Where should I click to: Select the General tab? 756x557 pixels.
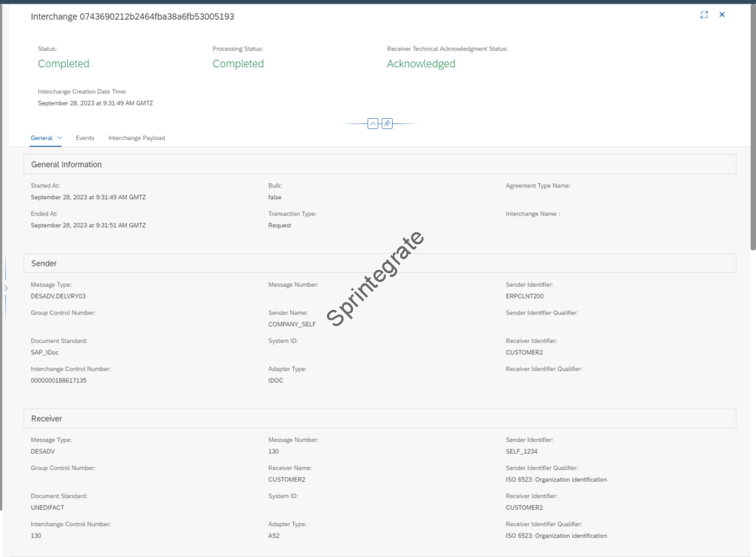(41, 137)
